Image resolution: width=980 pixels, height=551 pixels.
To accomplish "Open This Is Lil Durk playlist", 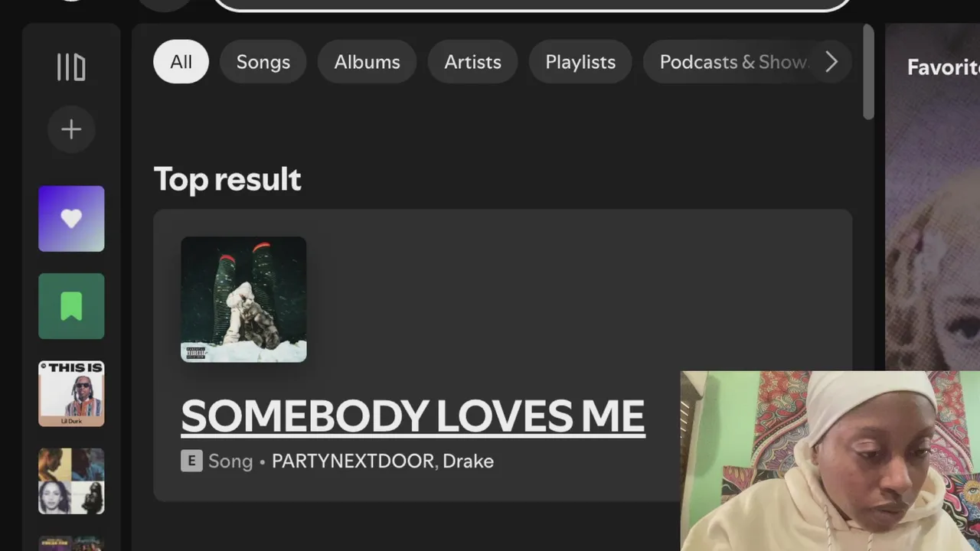I will tap(71, 393).
